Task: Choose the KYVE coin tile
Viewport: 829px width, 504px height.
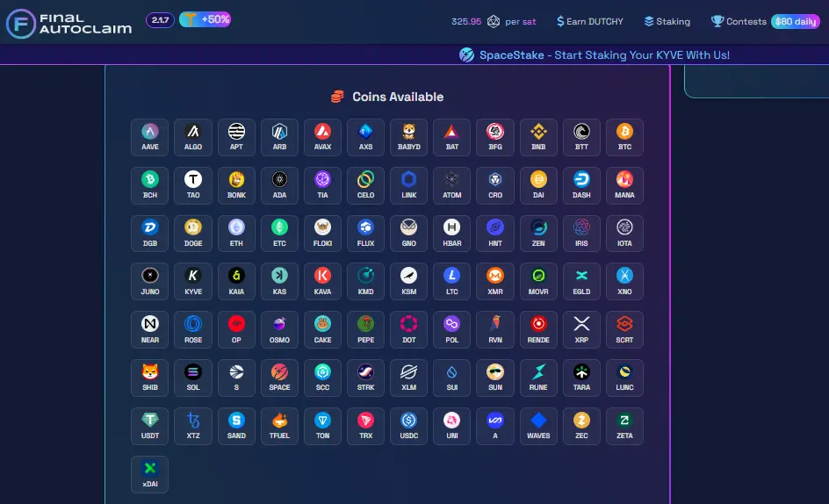Action: click(193, 282)
